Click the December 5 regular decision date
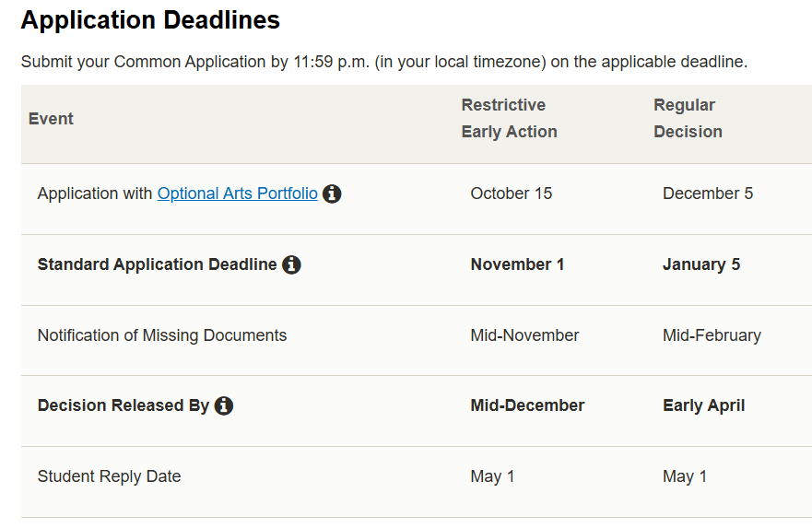 [x=708, y=194]
